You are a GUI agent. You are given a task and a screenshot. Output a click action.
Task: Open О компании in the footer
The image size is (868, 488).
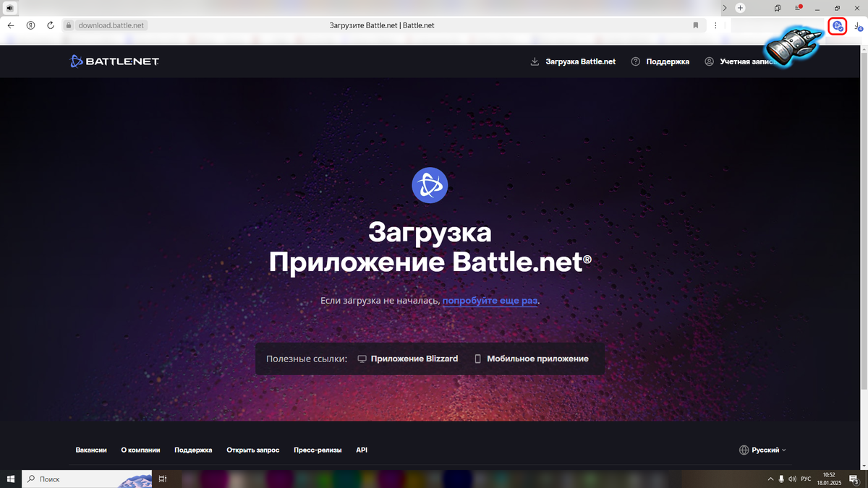pyautogui.click(x=140, y=450)
